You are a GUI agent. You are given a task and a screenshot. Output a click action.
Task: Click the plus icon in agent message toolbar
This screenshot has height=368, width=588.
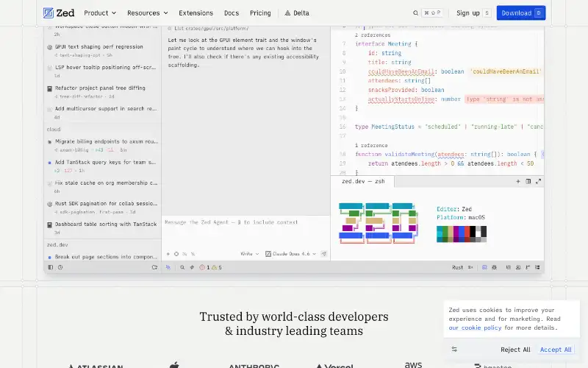[x=168, y=254]
